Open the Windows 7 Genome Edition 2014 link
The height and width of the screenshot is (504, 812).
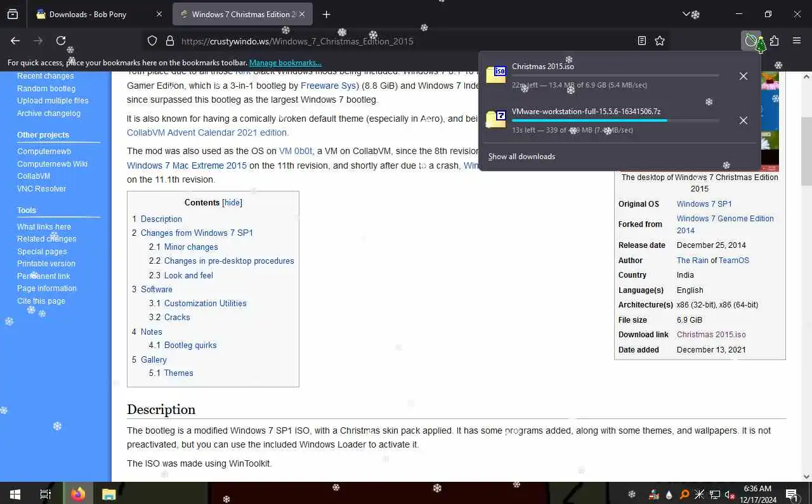pos(725,224)
